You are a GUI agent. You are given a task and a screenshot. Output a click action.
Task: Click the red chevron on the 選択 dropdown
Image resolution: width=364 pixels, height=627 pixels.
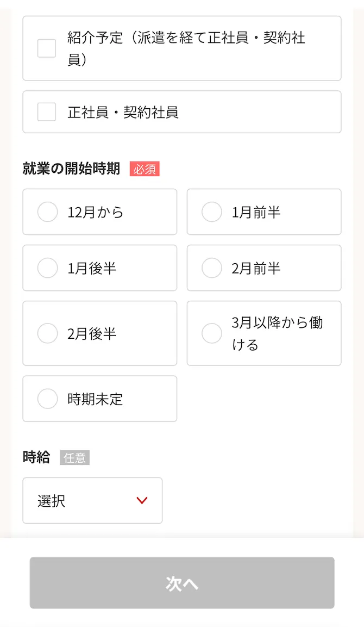pos(141,500)
